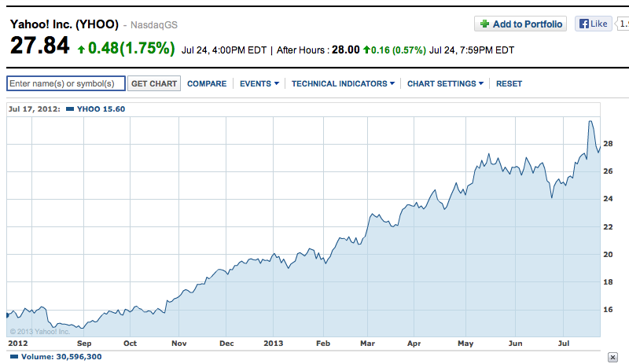Click the 0.48(1.75%) price change text
Image resolution: width=629 pixels, height=364 pixels.
point(131,48)
